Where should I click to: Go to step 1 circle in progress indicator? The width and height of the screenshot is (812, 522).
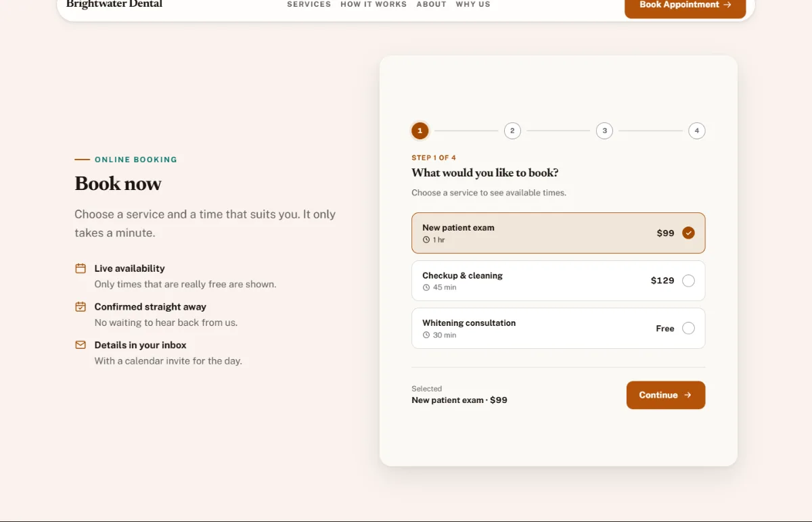(420, 130)
